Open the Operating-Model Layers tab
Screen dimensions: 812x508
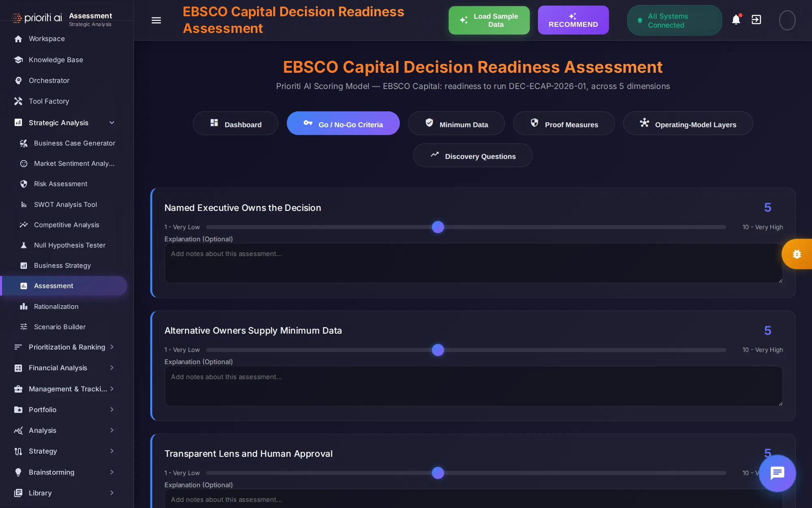688,124
